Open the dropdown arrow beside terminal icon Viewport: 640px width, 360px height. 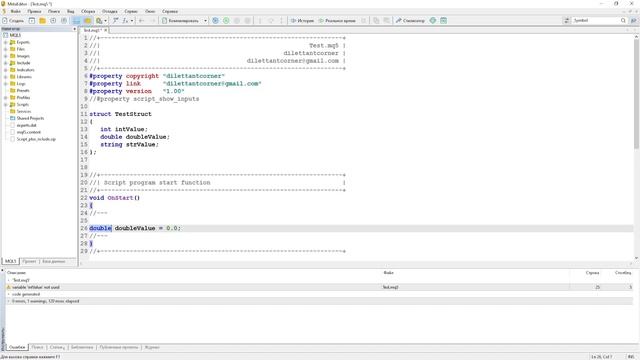pyautogui.click(x=106, y=20)
